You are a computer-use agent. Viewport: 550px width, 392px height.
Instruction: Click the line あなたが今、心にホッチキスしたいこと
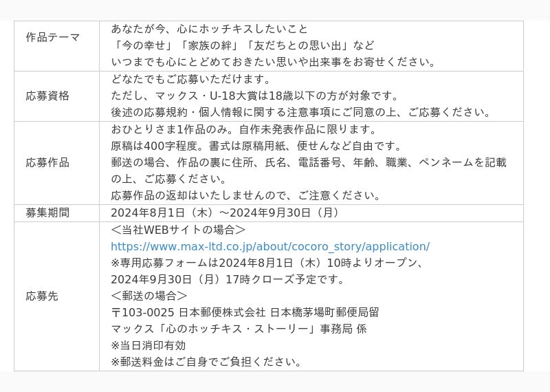click(x=210, y=29)
